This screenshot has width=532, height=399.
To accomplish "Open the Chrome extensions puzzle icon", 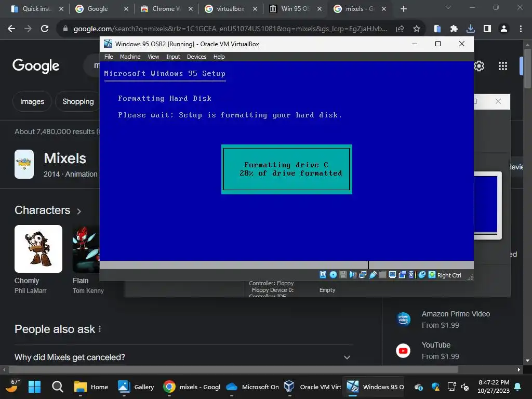I will coord(454,29).
